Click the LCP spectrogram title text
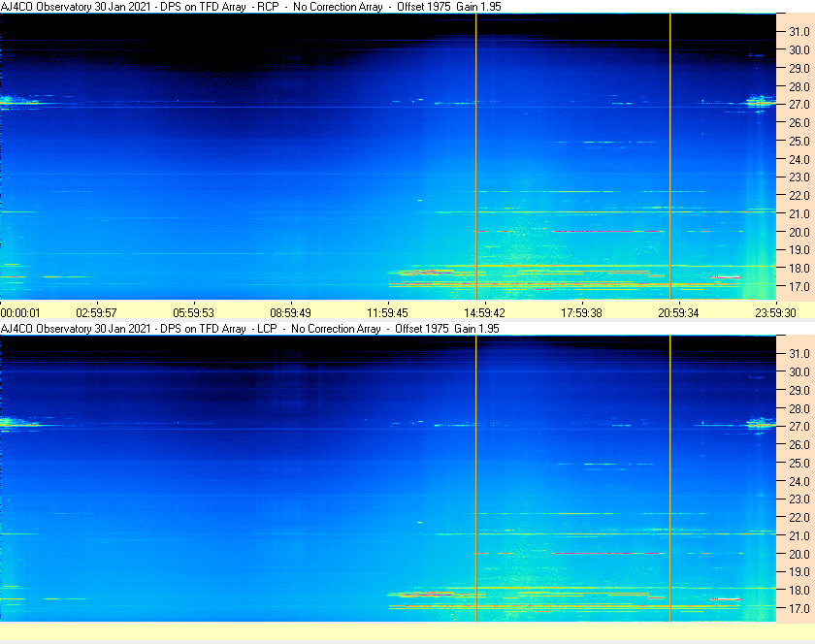The height and width of the screenshot is (644, 815). [x=250, y=329]
